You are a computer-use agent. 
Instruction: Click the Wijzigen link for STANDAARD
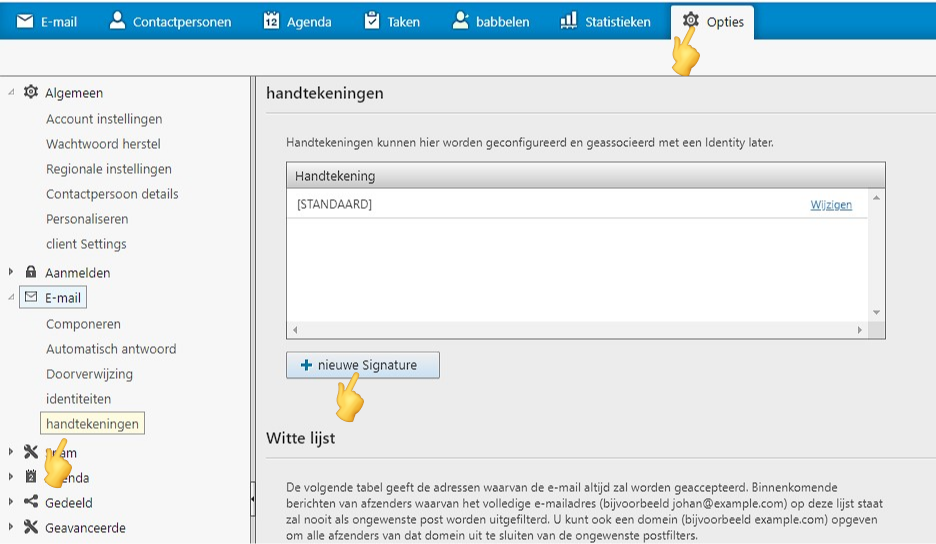click(831, 205)
